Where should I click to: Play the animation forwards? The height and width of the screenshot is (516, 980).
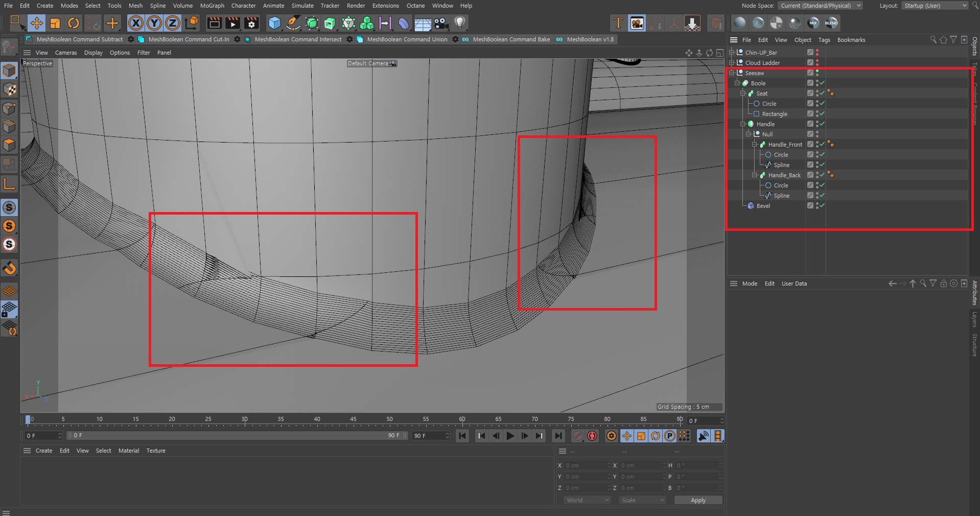510,436
